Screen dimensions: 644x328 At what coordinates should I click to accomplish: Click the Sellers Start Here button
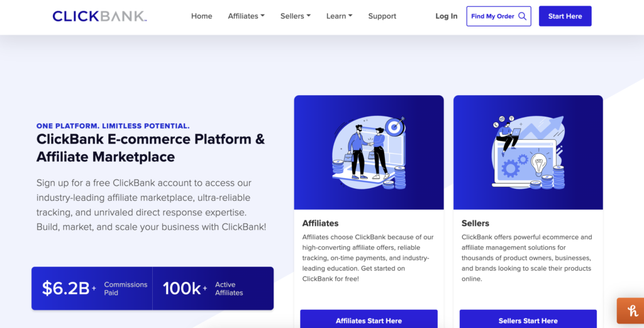(x=528, y=320)
